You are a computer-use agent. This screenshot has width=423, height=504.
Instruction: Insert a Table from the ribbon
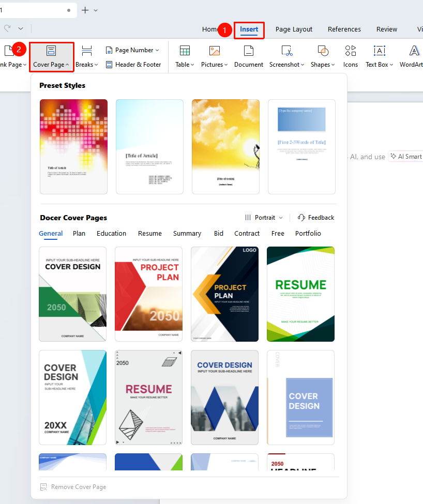tap(185, 57)
